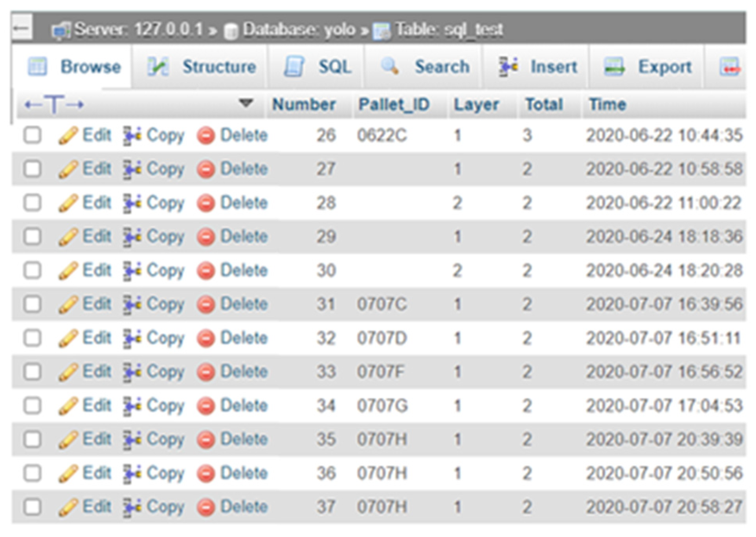Click the pencil Edit icon for row 34
The width and height of the screenshot is (756, 537).
(x=68, y=406)
